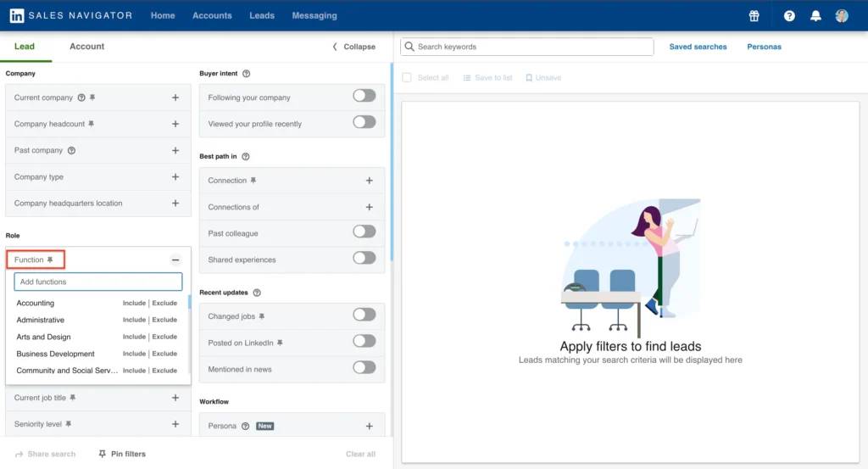Click the gift icon in top bar

[x=754, y=15]
